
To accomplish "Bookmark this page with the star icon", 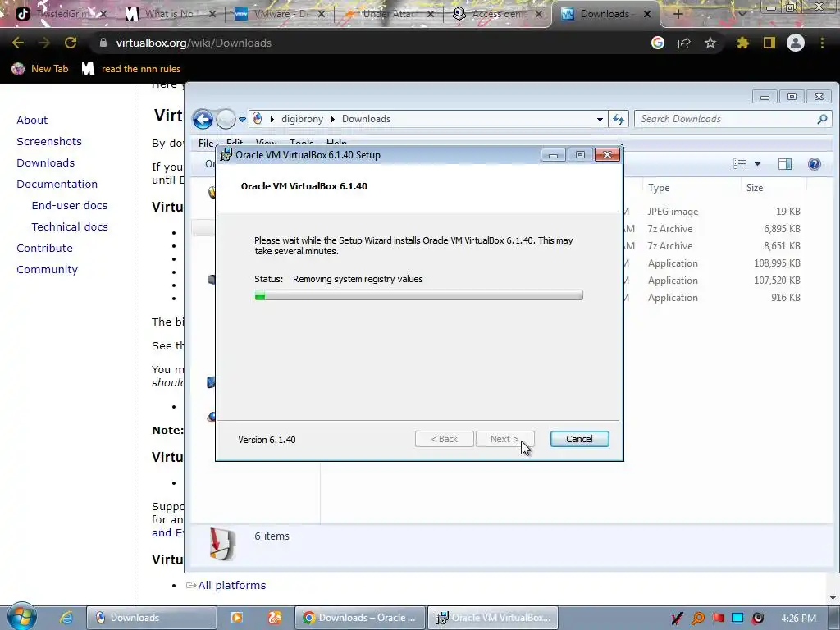I will click(x=710, y=43).
